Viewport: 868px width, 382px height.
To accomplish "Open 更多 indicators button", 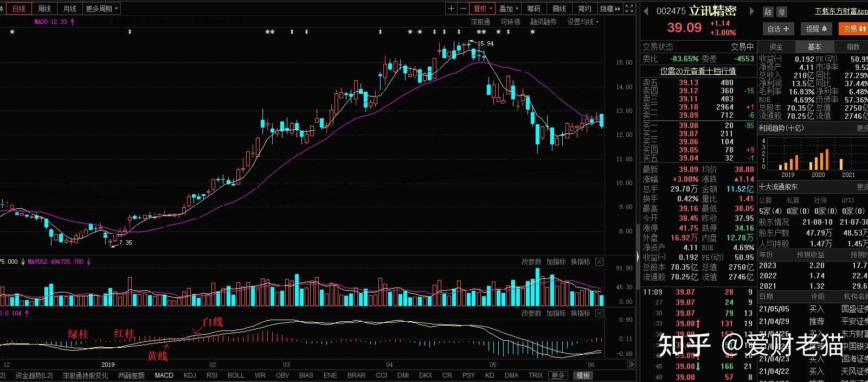I will click(x=558, y=375).
